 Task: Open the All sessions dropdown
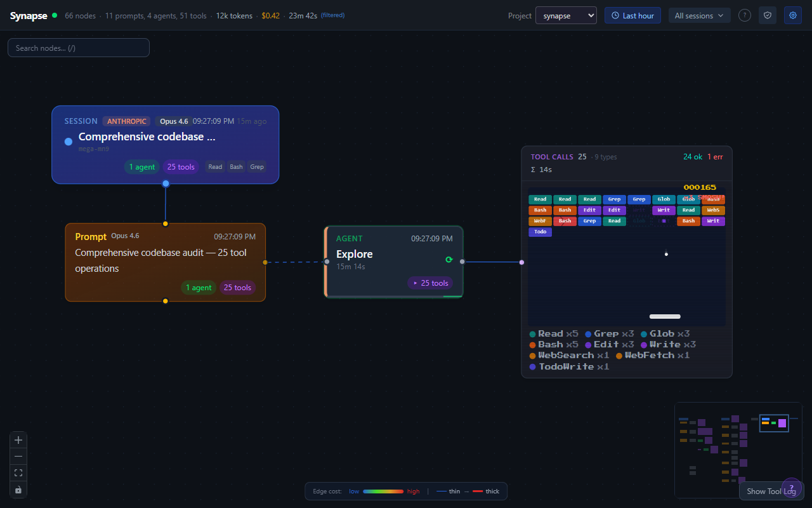tap(699, 15)
